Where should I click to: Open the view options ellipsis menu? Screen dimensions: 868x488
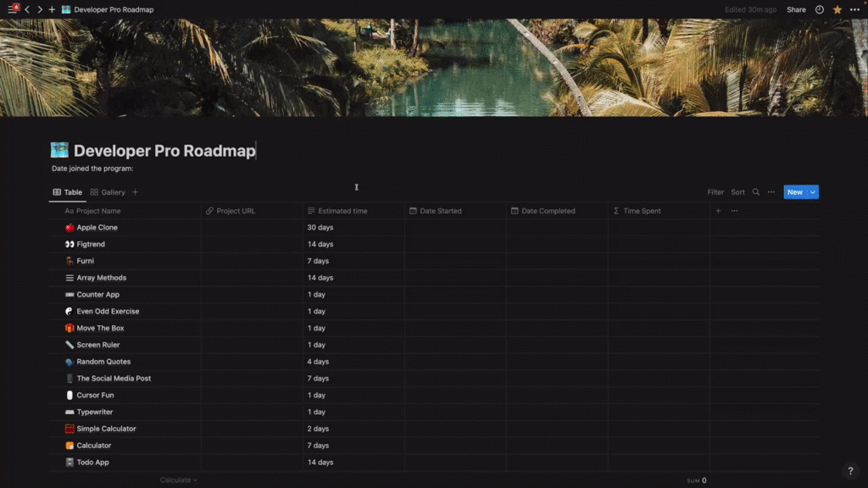pyautogui.click(x=771, y=192)
